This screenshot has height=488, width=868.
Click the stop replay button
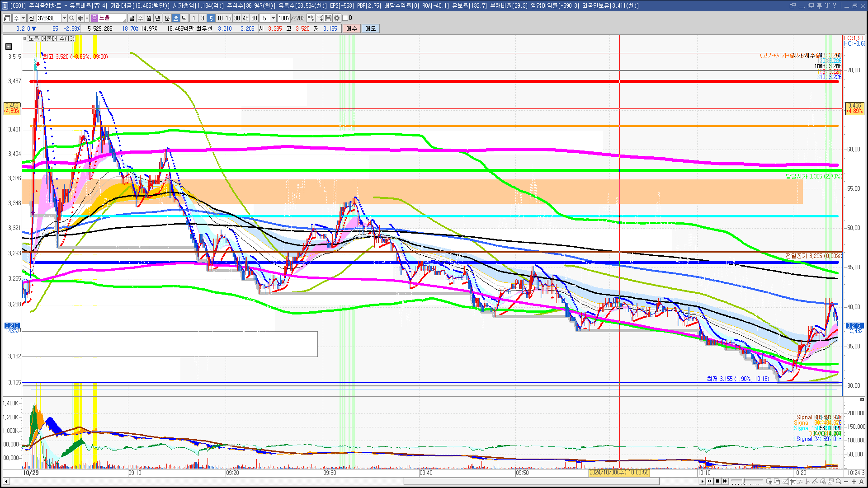[x=717, y=481]
